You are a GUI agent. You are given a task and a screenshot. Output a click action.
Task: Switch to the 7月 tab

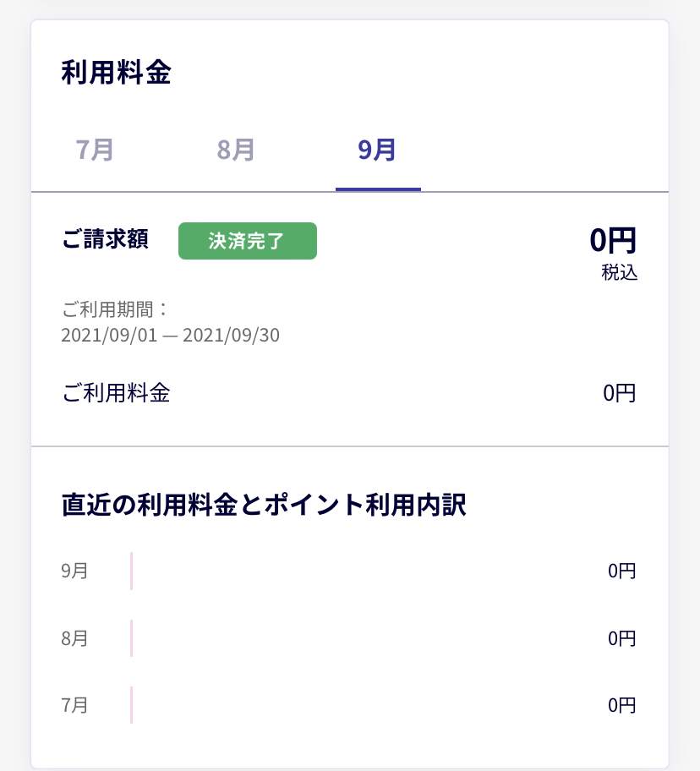[95, 150]
